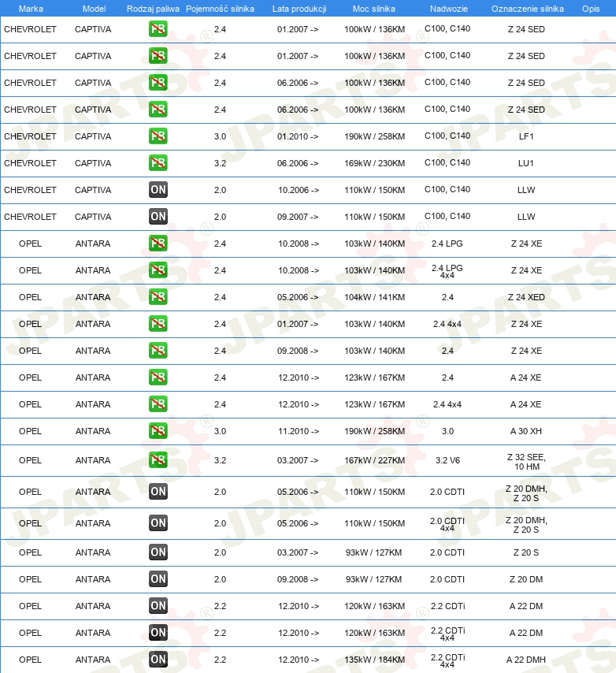
Task: Click diesel ON icon in Antara A 22 DMH row
Action: (158, 660)
